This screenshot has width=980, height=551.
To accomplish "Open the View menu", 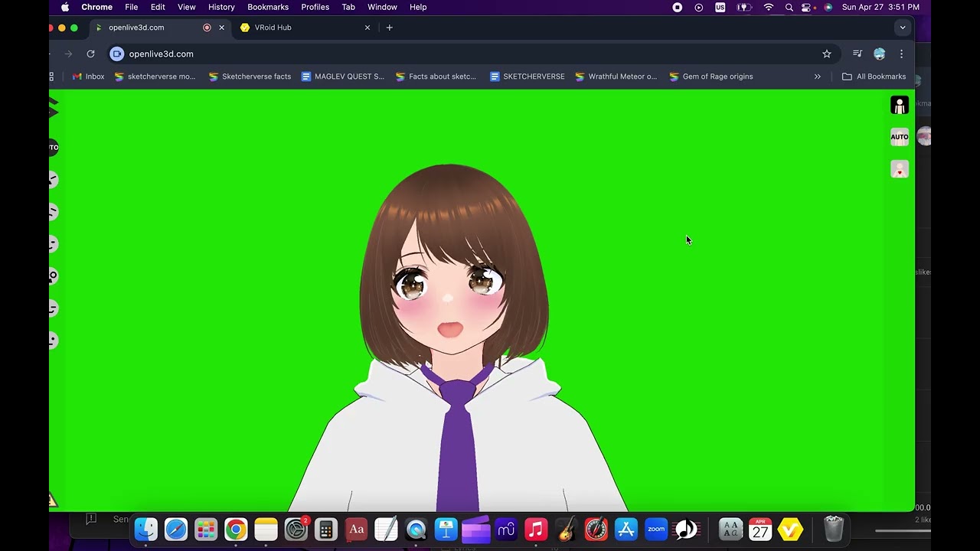I will tap(187, 7).
